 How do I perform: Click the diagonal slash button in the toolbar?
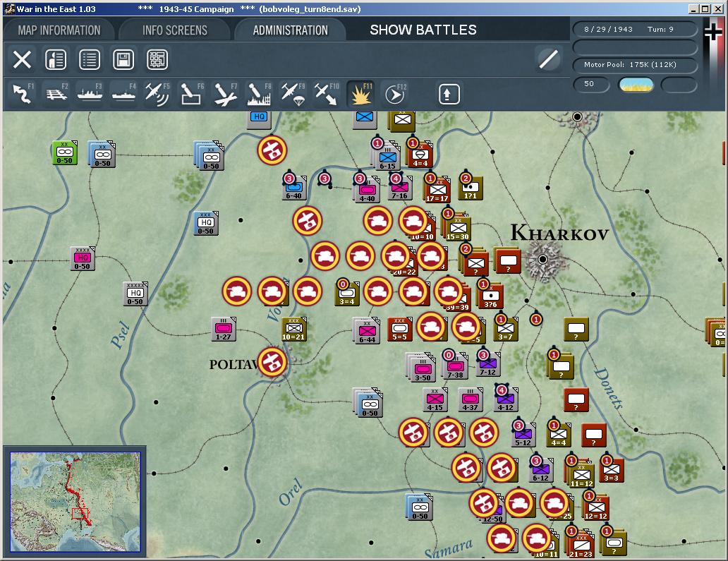[548, 59]
